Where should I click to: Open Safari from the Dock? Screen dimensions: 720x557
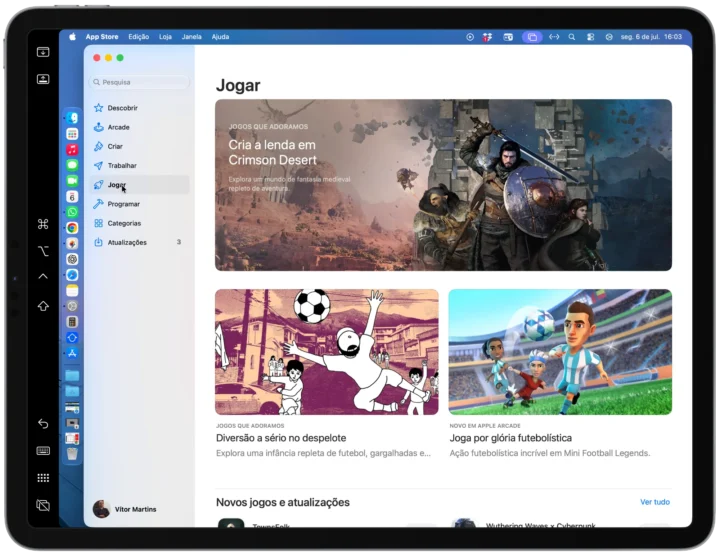pos(72,275)
